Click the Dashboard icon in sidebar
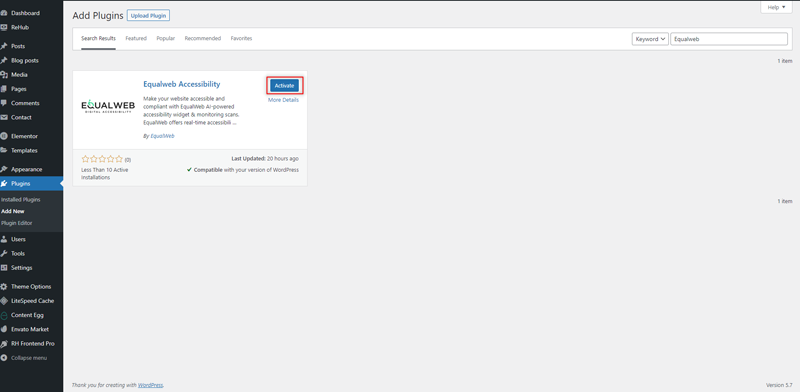Viewport: 800px width, 392px height. [4, 13]
